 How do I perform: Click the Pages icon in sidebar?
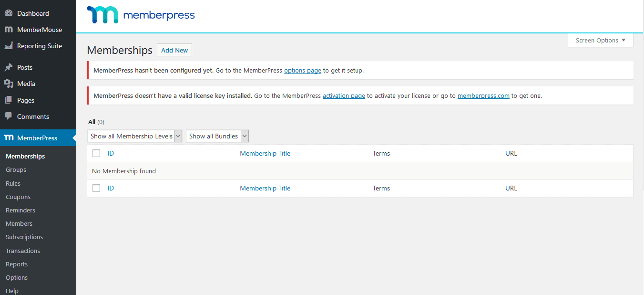point(9,100)
